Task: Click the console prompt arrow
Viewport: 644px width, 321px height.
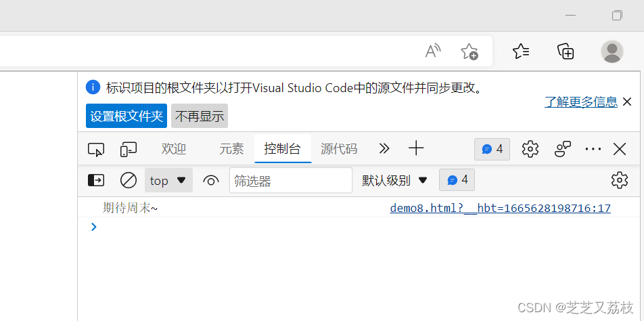Action: point(94,227)
